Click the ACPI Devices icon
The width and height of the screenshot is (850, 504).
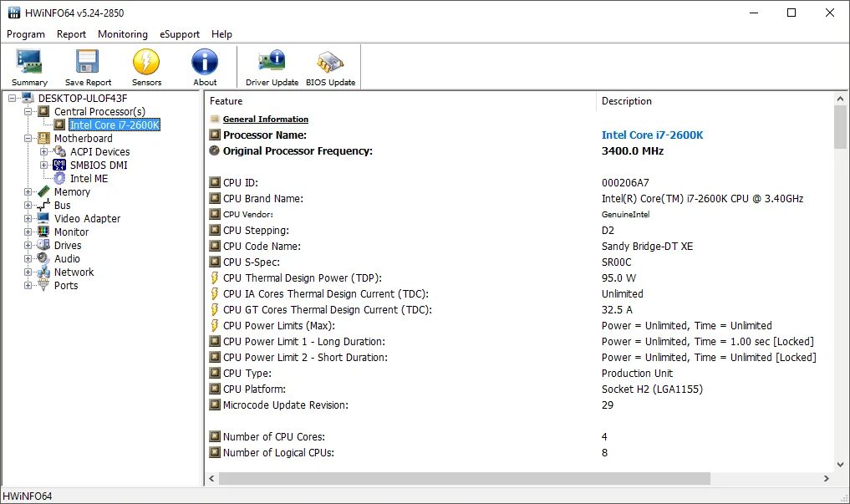click(59, 152)
